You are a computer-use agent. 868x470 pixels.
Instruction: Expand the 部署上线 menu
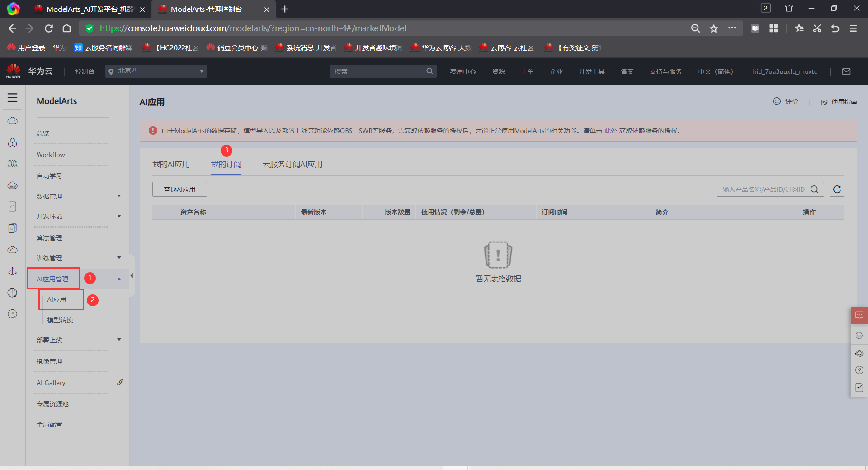click(119, 340)
